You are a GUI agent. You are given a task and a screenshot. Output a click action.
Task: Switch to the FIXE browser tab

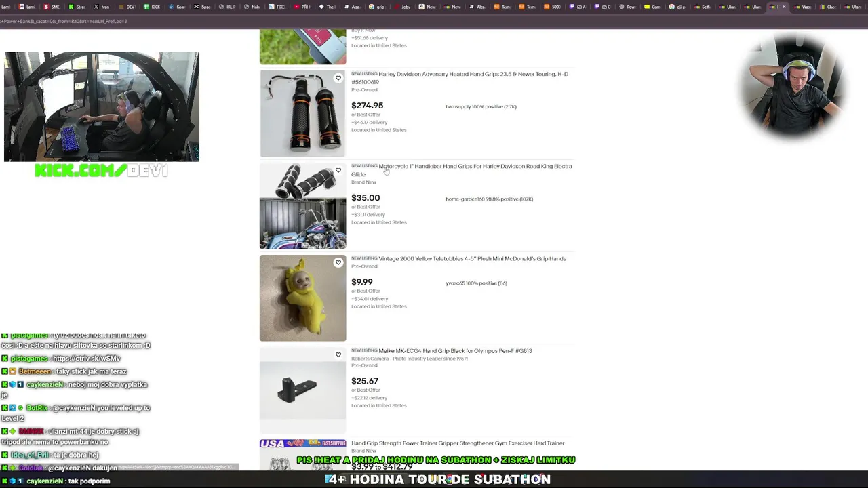coord(277,7)
